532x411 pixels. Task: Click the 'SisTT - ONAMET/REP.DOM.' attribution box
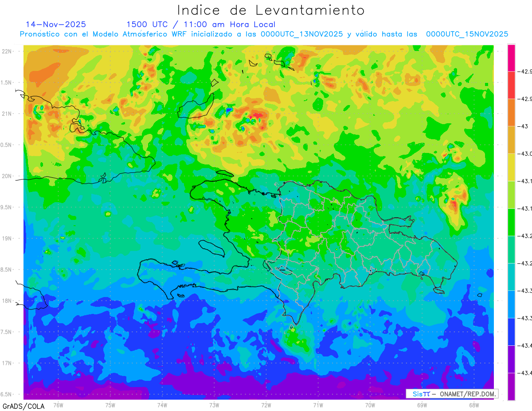(x=452, y=394)
